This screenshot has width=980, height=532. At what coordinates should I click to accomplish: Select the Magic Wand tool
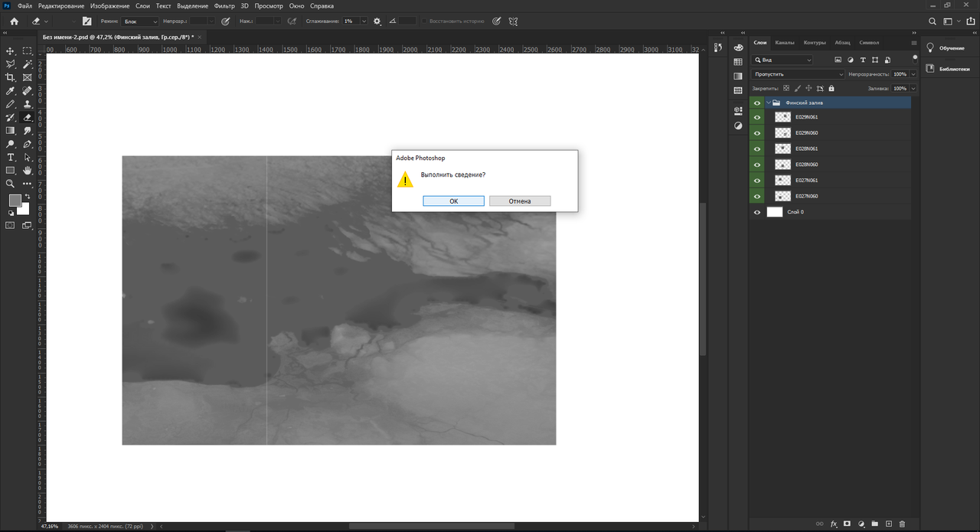[x=28, y=64]
